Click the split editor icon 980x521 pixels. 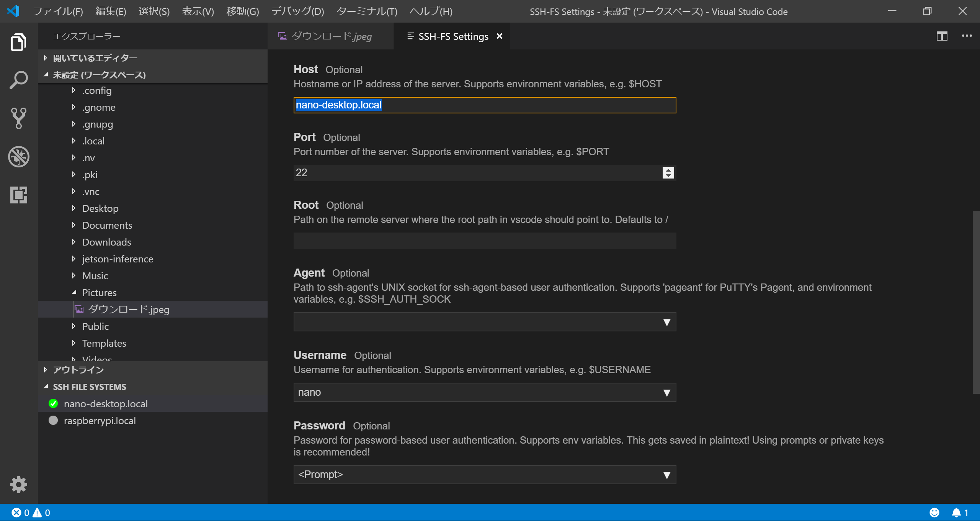coord(942,36)
